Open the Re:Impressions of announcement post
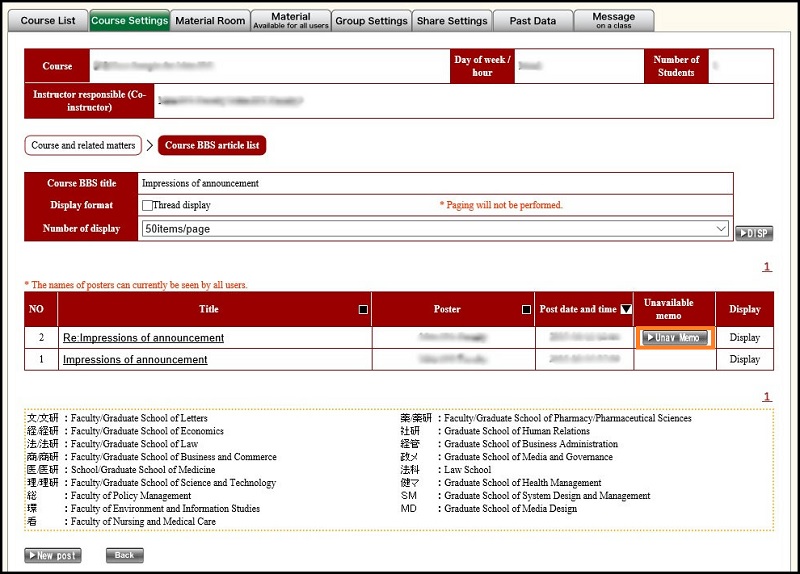Screen dimensions: 800x574 [143, 338]
